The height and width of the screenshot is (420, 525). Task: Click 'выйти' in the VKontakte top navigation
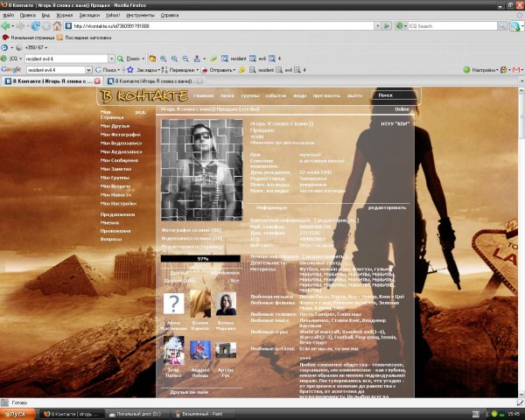[354, 95]
